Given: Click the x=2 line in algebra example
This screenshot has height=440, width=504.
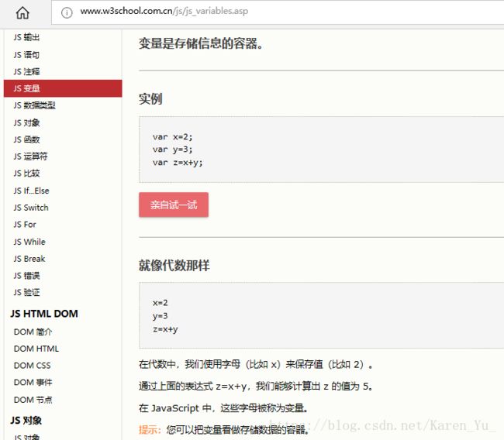Looking at the screenshot, I should click(x=160, y=303).
